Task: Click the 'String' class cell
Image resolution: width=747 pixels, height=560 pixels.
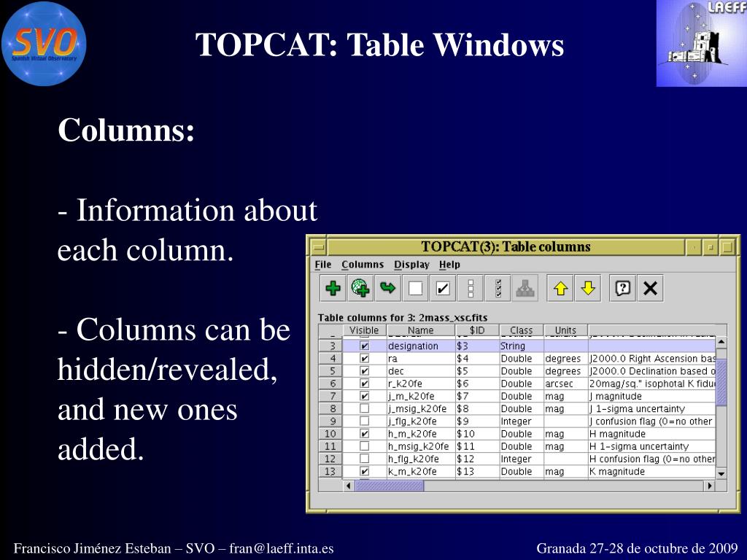Action: click(x=521, y=346)
